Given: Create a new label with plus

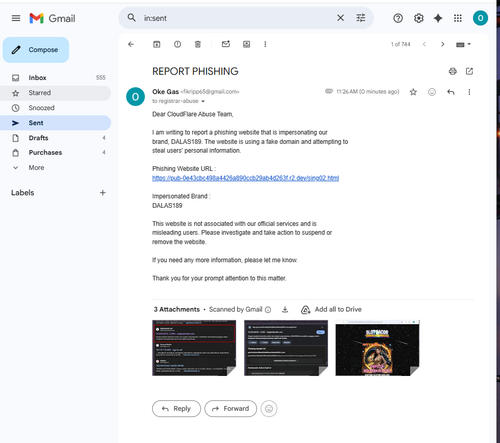Looking at the screenshot, I should coord(103,193).
